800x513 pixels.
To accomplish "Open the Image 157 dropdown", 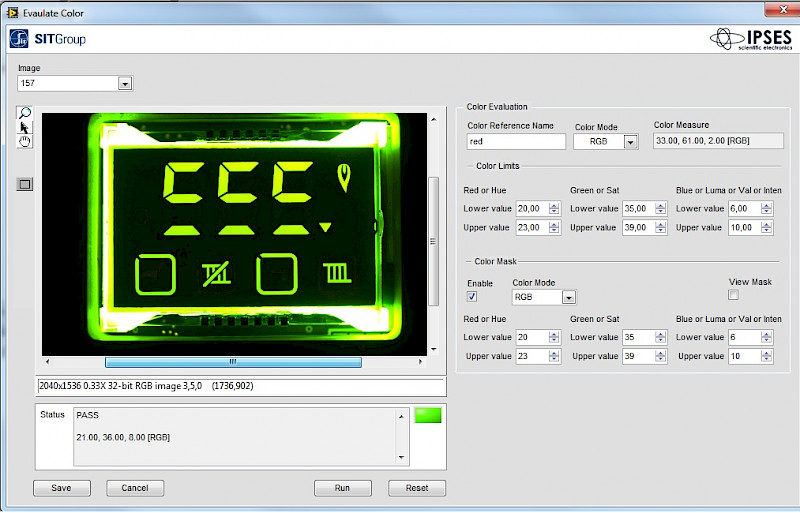I will point(125,83).
